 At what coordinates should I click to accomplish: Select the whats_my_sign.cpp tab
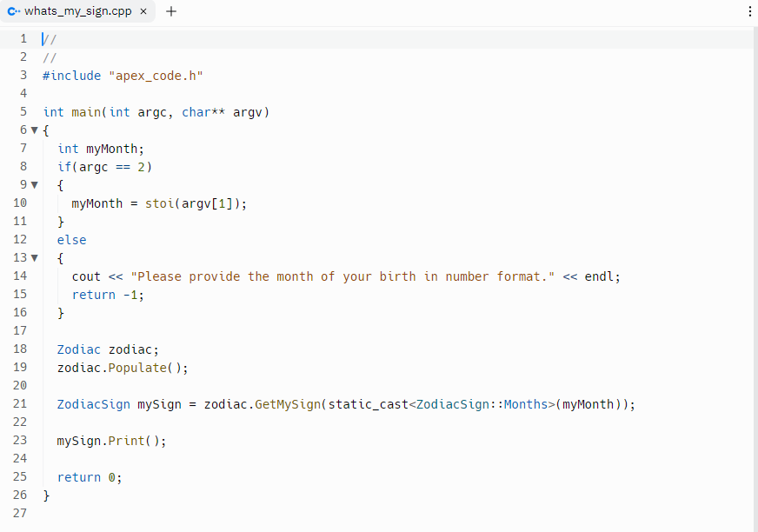(78, 11)
